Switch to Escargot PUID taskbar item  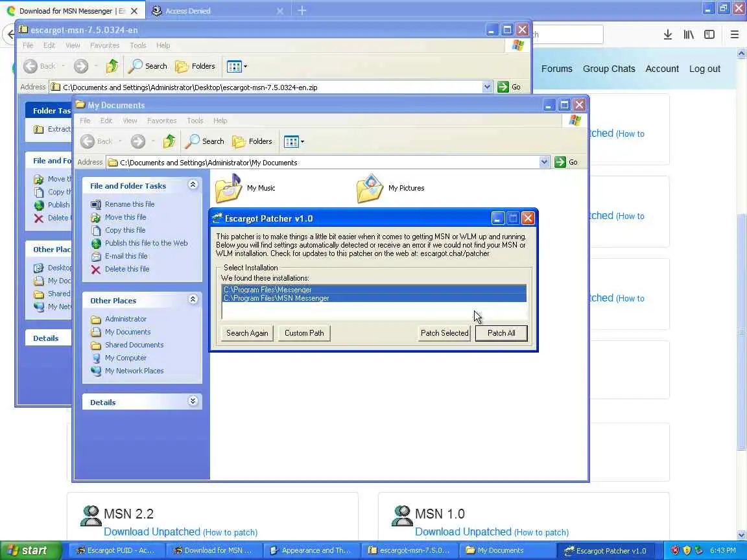point(116,550)
